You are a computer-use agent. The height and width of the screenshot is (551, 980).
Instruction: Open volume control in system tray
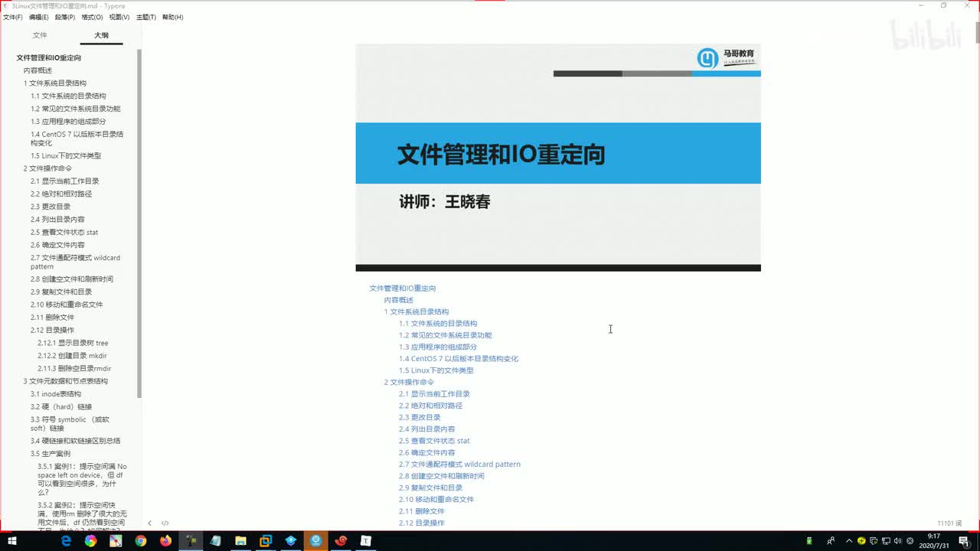897,541
